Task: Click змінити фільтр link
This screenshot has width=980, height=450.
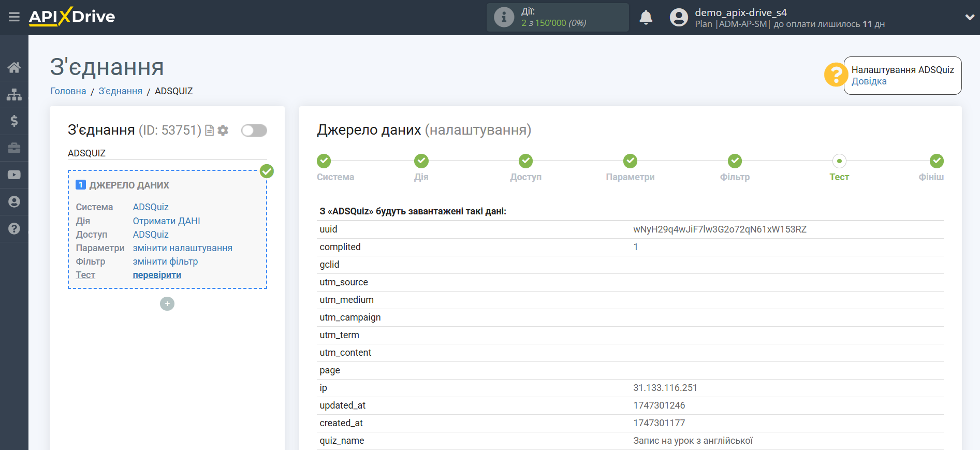Action: [165, 262]
